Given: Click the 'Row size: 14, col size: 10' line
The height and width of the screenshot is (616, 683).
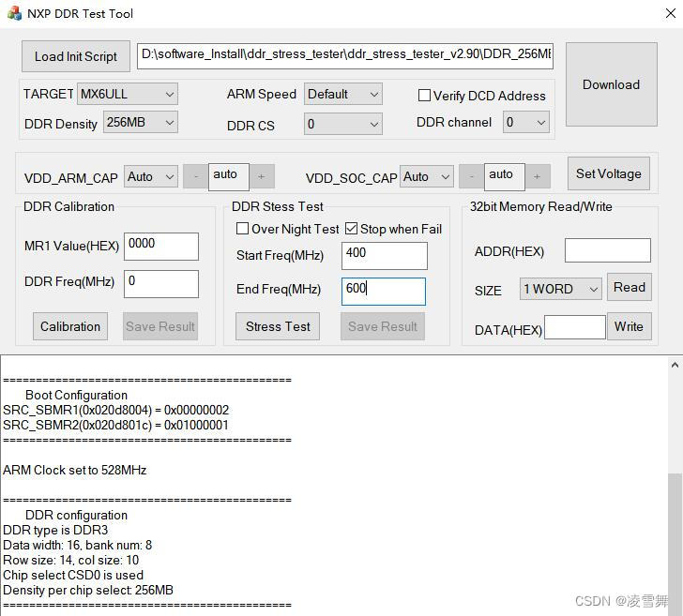Looking at the screenshot, I should pyautogui.click(x=70, y=561).
